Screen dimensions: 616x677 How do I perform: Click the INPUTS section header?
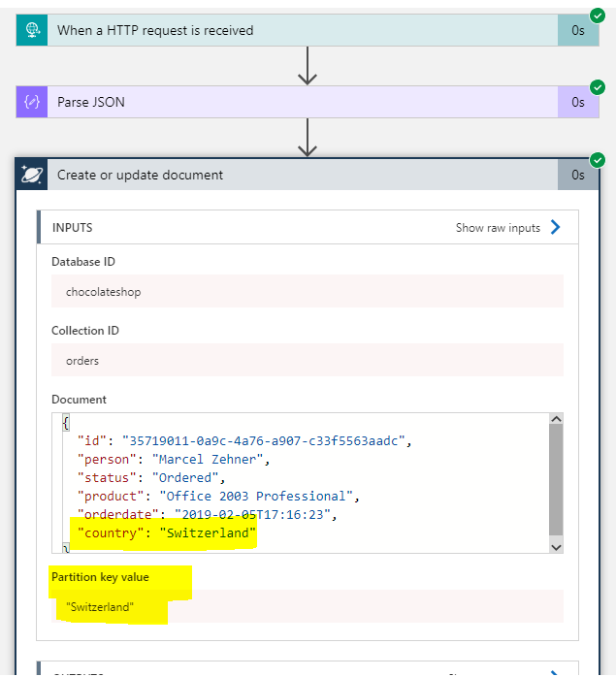243,228
